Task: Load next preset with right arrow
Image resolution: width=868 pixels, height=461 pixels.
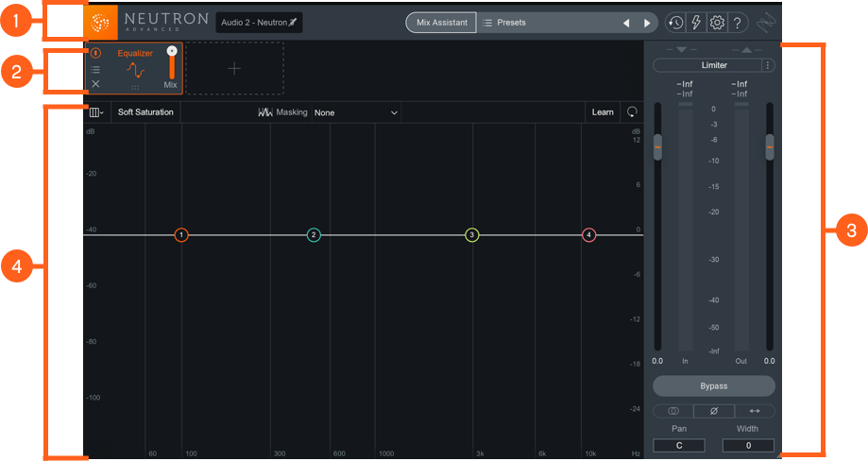Action: pyautogui.click(x=647, y=24)
